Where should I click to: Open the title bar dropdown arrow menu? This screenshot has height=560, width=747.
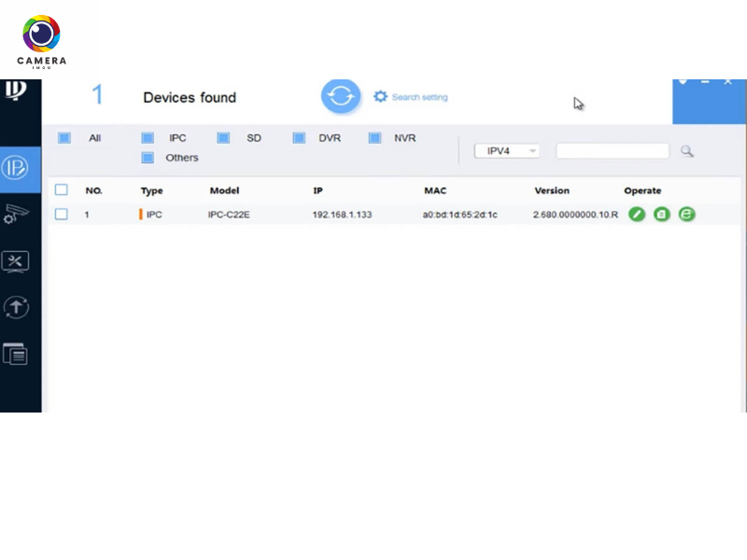point(684,83)
